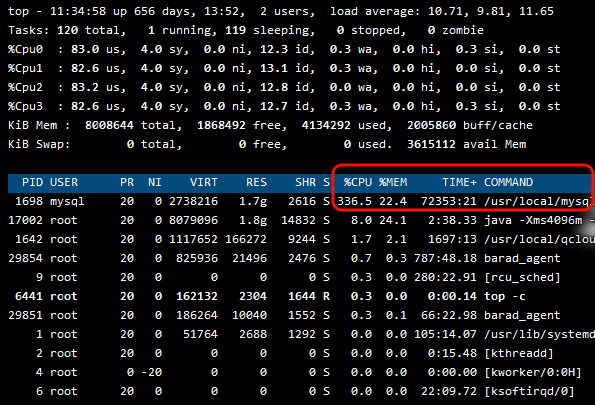595x405 pixels.
Task: Click the [kthreadd] command
Action: click(x=519, y=353)
